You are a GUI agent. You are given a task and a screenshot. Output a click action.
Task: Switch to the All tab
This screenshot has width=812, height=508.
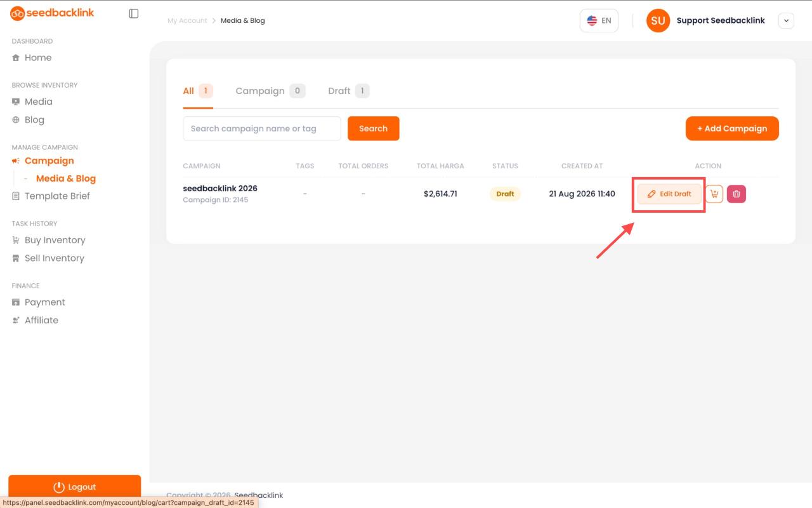[x=198, y=91]
